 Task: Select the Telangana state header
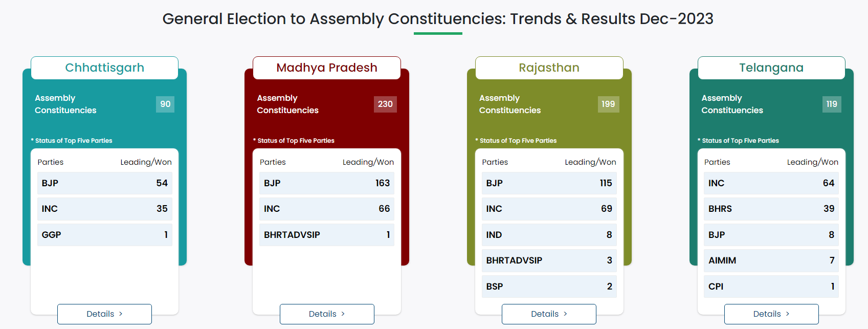(x=771, y=68)
